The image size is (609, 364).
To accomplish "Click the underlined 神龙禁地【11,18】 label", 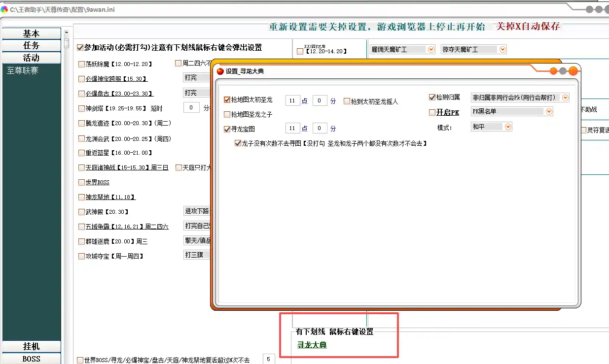I will pyautogui.click(x=110, y=197).
